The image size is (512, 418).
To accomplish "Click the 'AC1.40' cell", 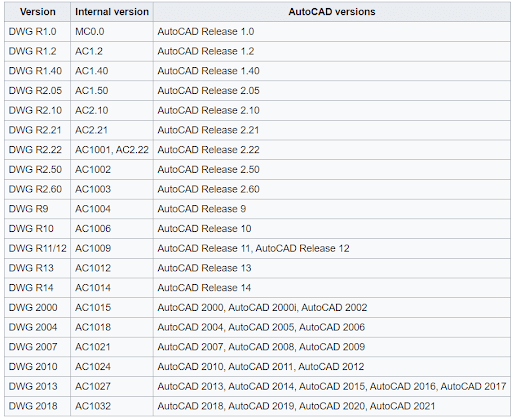I will point(112,71).
